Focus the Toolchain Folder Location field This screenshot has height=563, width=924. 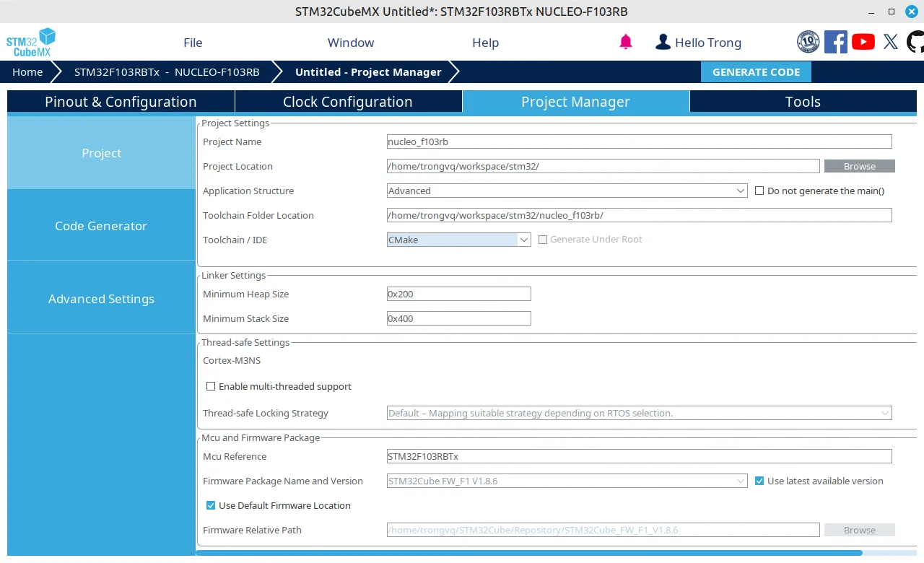point(640,215)
